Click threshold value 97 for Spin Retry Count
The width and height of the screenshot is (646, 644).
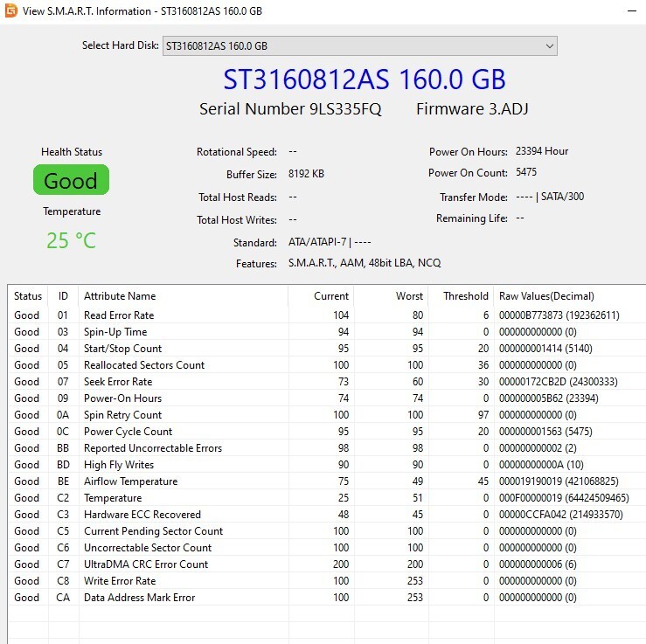[x=483, y=415]
